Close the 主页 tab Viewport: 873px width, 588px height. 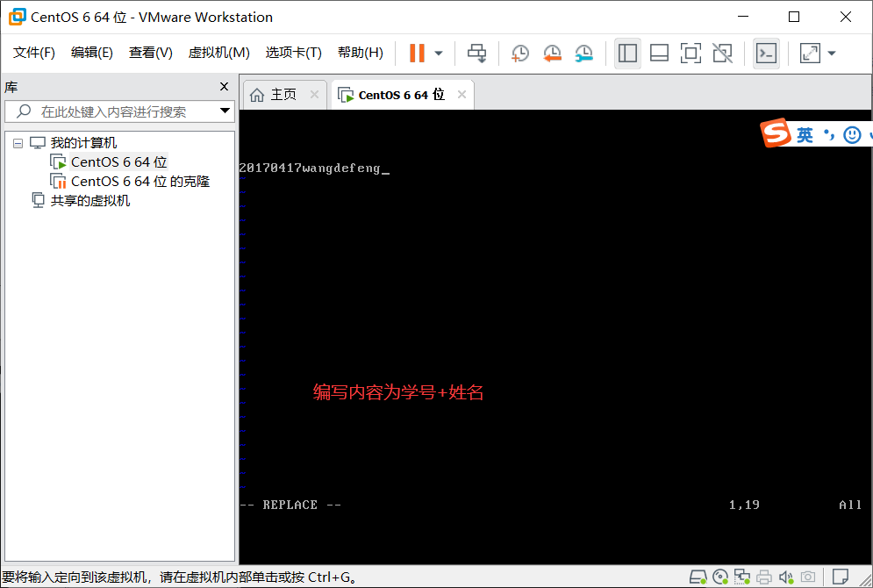coord(315,94)
